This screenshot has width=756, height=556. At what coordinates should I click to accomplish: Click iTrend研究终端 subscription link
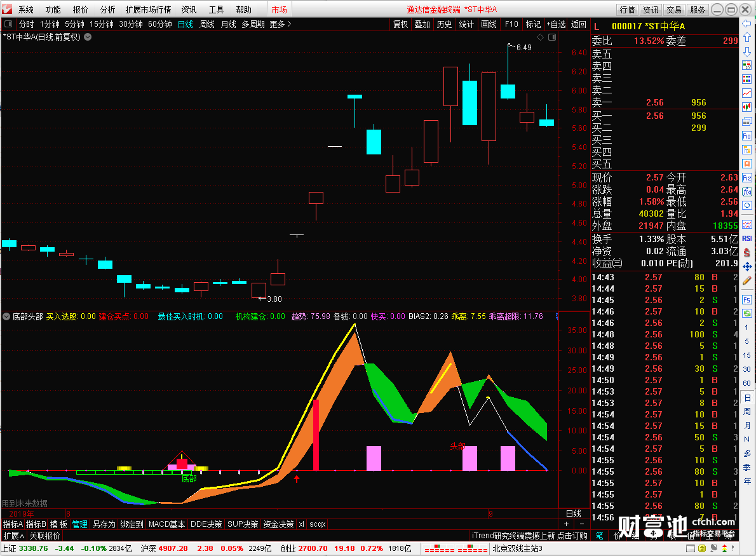[529, 536]
